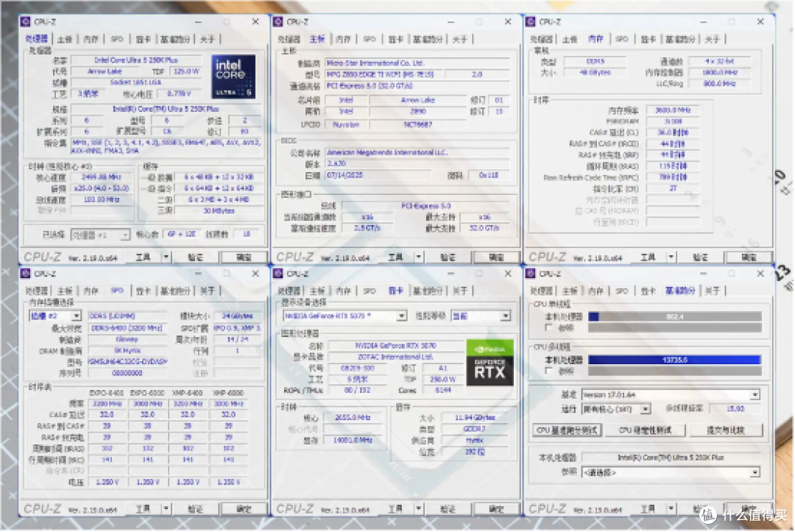This screenshot has height=532, width=795.
Task: Click the CPU-Z title icon in the memory (内存) window
Action: [530, 22]
